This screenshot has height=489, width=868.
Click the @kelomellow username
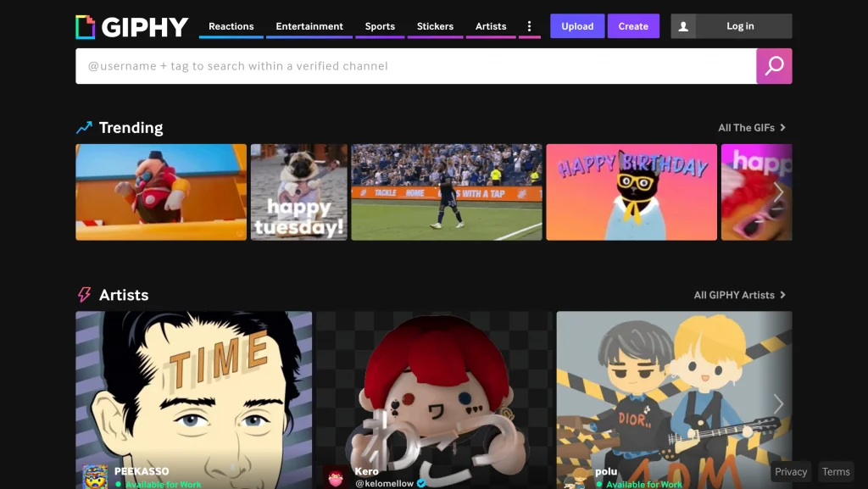tap(384, 483)
